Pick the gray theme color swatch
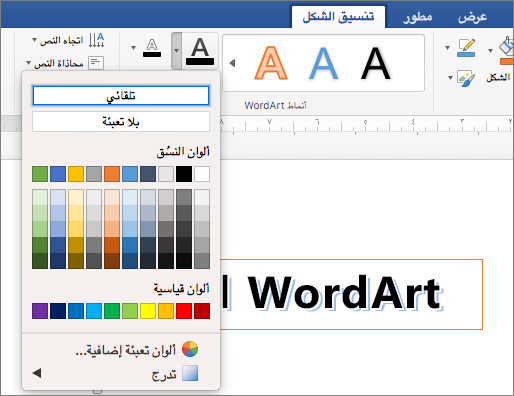 click(x=94, y=174)
